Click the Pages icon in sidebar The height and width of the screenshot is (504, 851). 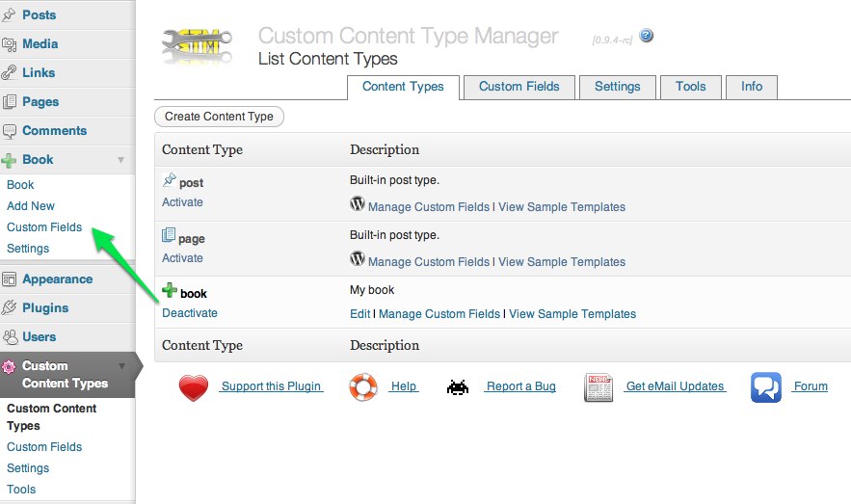(x=9, y=102)
